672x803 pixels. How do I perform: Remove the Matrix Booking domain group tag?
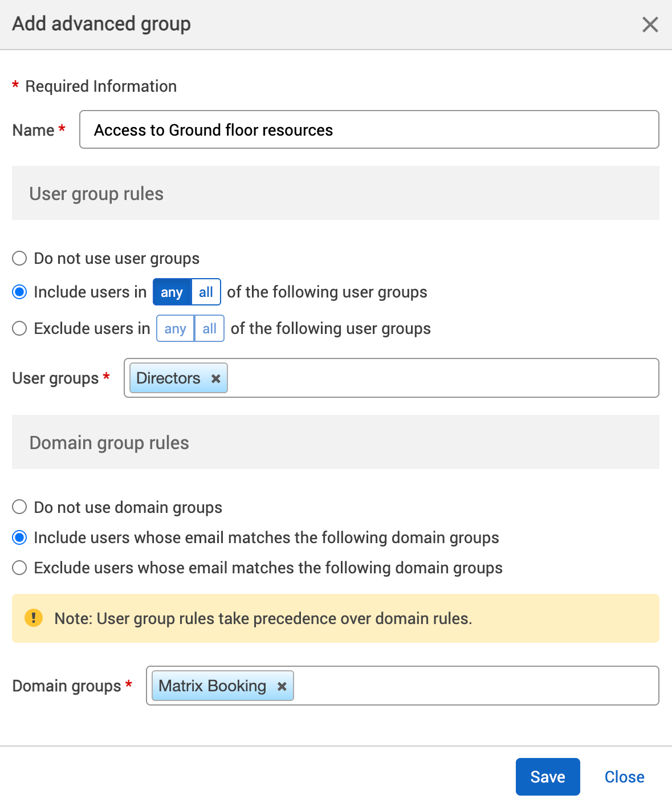pyautogui.click(x=282, y=686)
